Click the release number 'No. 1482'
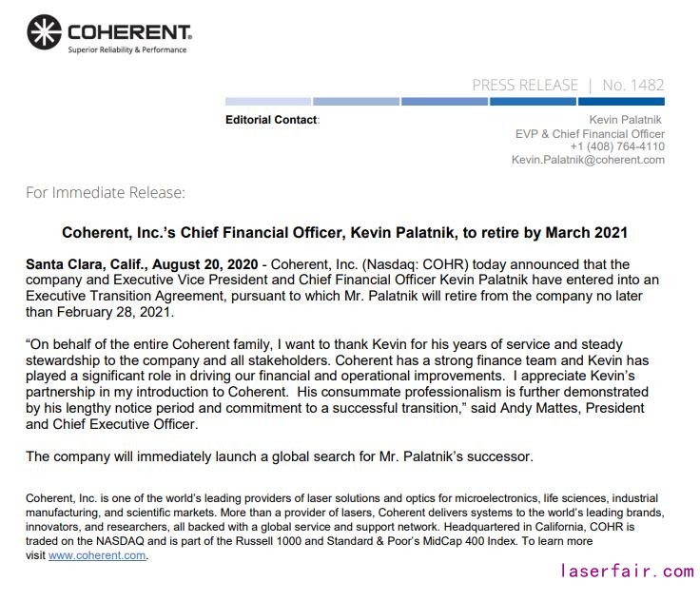700x601 pixels. [633, 86]
